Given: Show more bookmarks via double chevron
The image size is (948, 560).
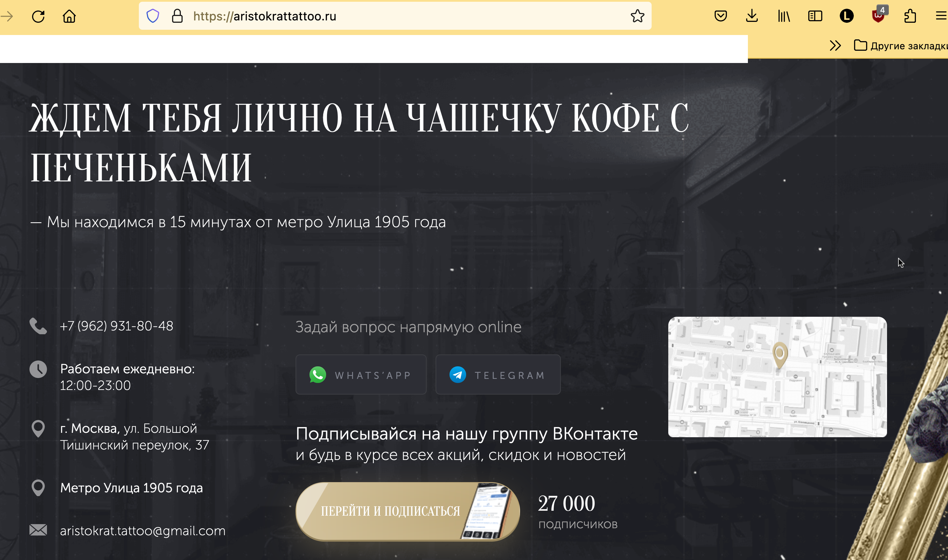Looking at the screenshot, I should [835, 46].
